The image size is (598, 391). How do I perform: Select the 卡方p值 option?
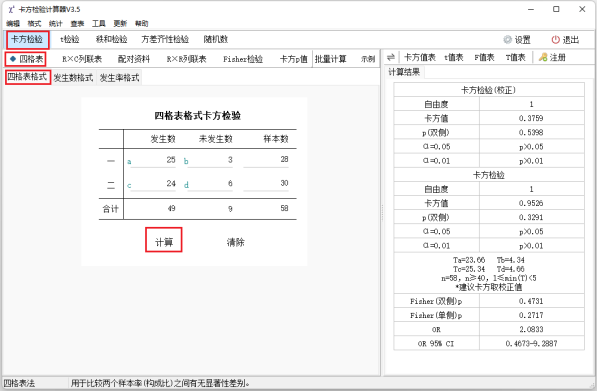tap(294, 59)
